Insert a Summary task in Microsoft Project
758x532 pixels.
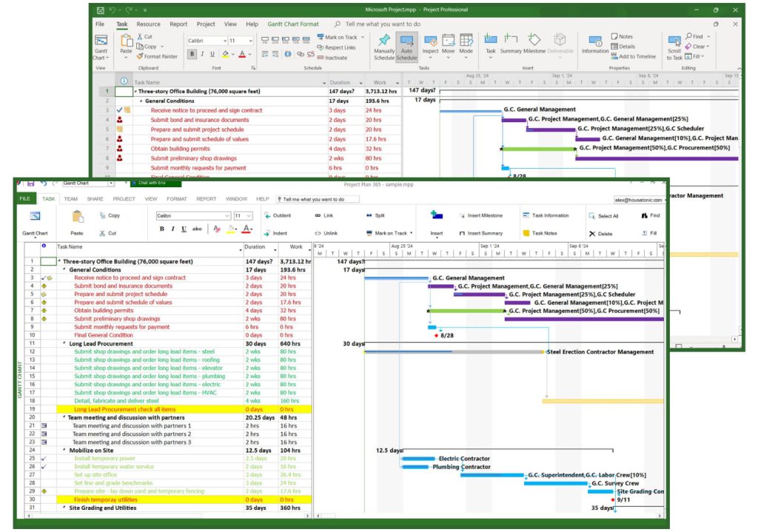coord(511,44)
